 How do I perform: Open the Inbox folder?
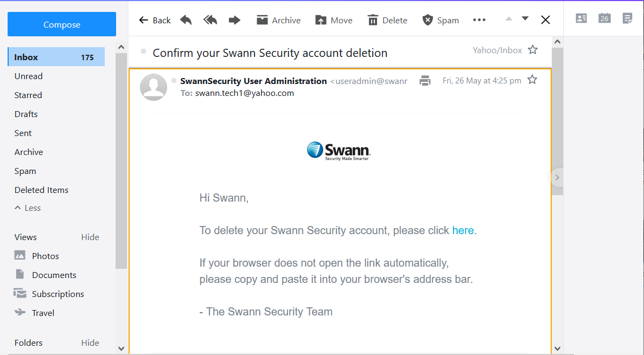56,57
